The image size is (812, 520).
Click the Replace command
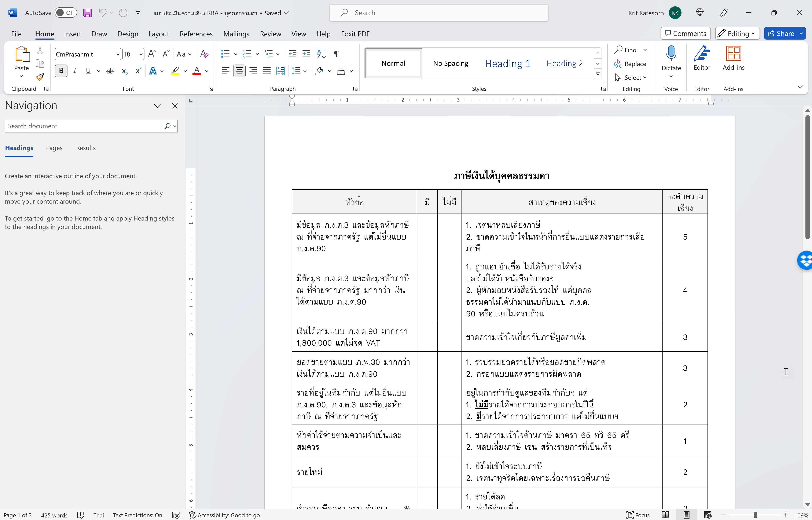pyautogui.click(x=630, y=64)
